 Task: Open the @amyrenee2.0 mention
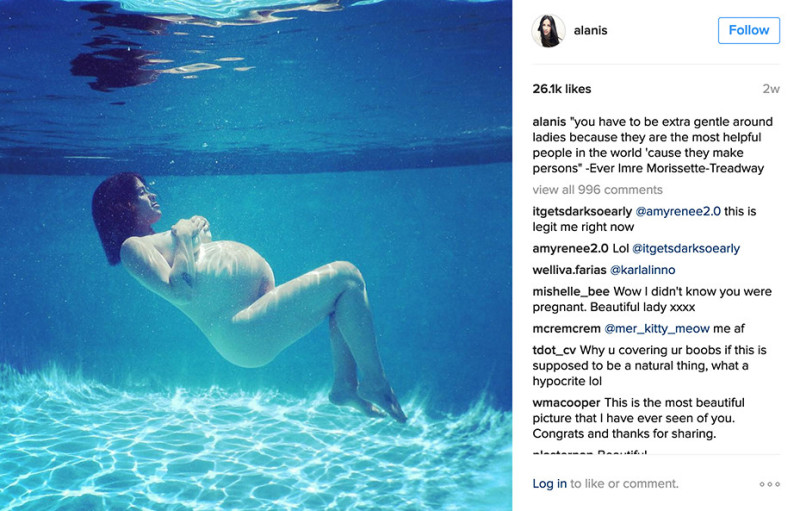[678, 211]
